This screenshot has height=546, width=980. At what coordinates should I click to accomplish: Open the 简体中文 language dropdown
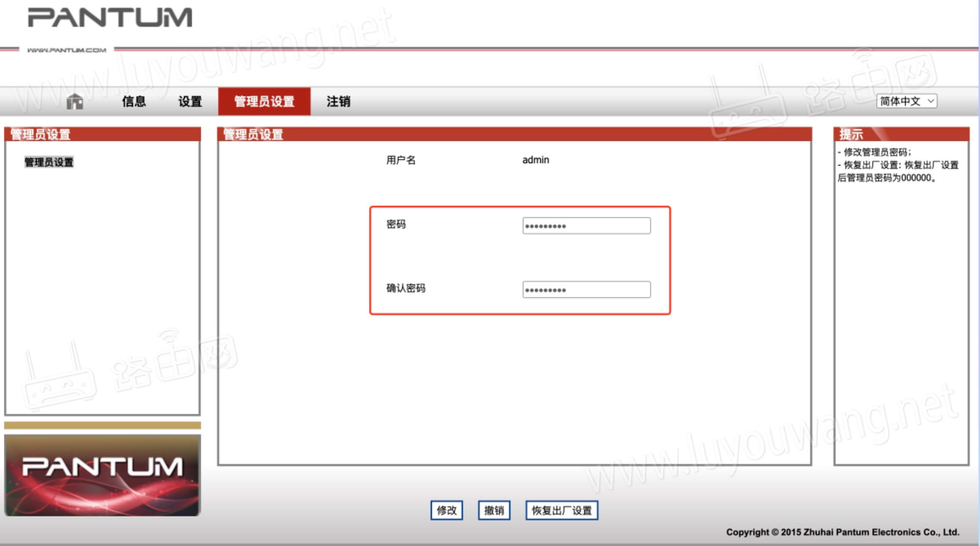[906, 101]
